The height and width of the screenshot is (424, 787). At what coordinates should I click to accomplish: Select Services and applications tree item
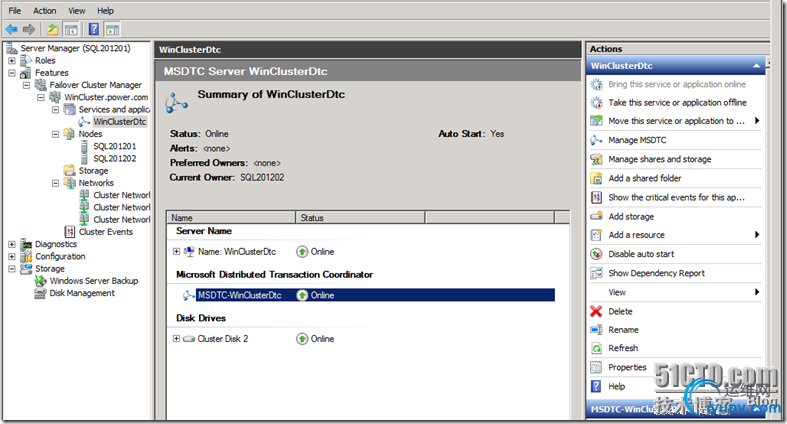114,109
